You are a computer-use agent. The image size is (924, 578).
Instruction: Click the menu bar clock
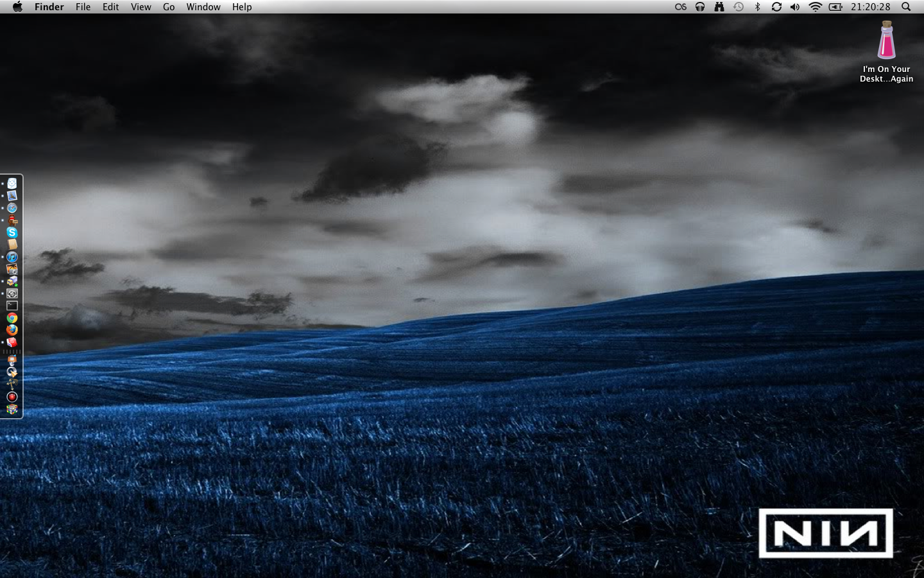(870, 7)
